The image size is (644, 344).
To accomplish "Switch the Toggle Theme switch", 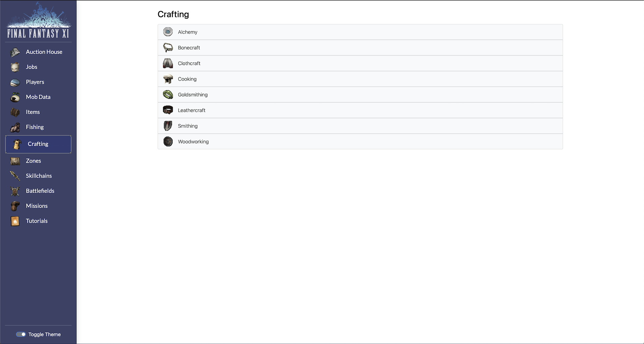I will [x=21, y=334].
